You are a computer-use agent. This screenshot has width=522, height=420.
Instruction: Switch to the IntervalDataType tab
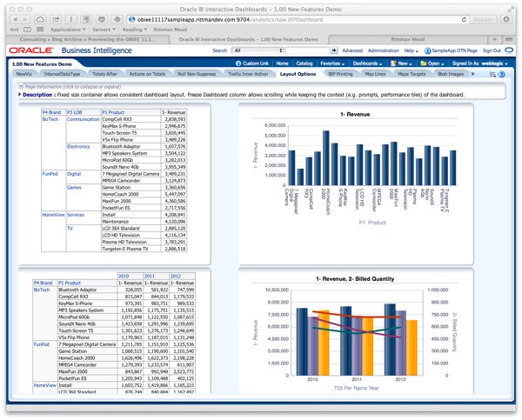coord(62,74)
